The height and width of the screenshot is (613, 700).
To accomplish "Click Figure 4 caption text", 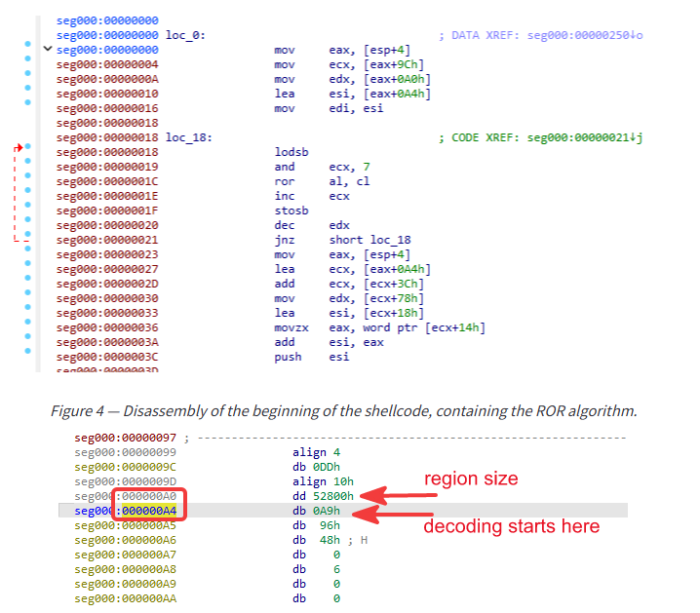I will (344, 411).
